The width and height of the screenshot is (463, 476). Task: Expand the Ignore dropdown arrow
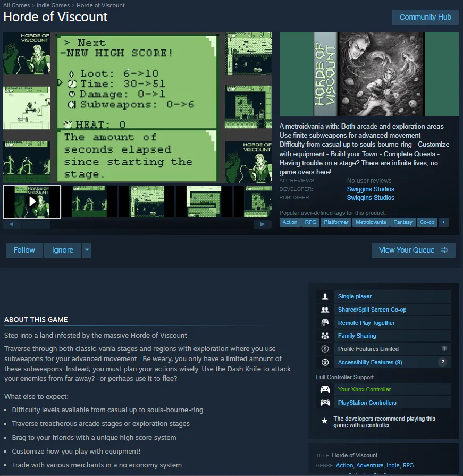coord(87,250)
